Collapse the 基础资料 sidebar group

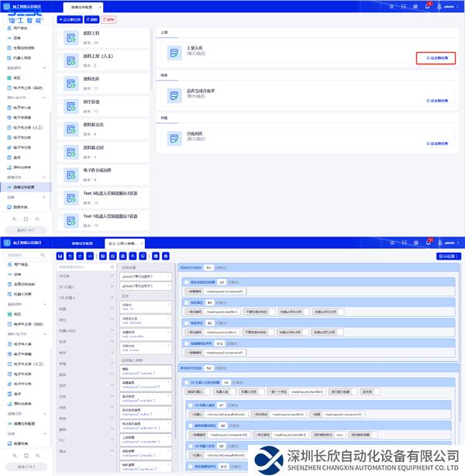point(23,67)
